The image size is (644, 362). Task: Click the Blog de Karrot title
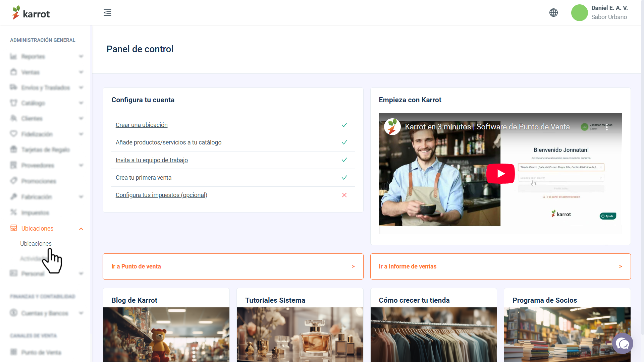click(134, 300)
